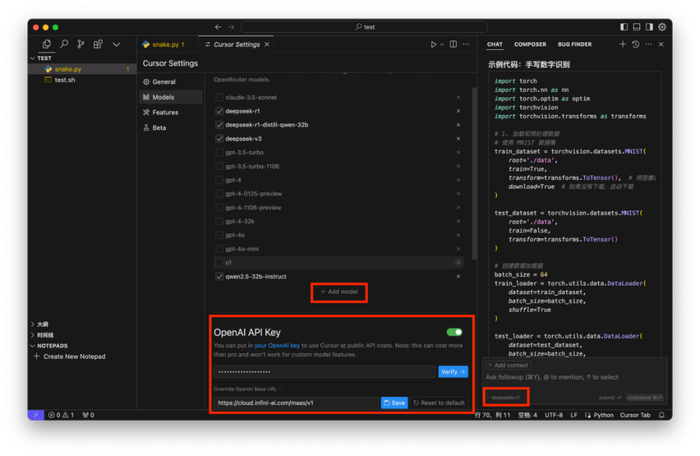Open the deepseek-r1 model selector in chat
Viewport: 700px width, 456px height.
pos(506,397)
